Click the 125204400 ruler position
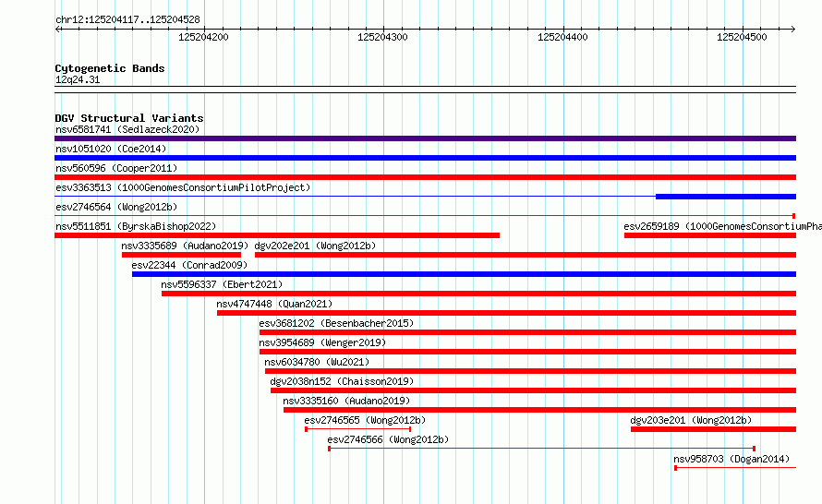822x504 pixels. point(562,37)
